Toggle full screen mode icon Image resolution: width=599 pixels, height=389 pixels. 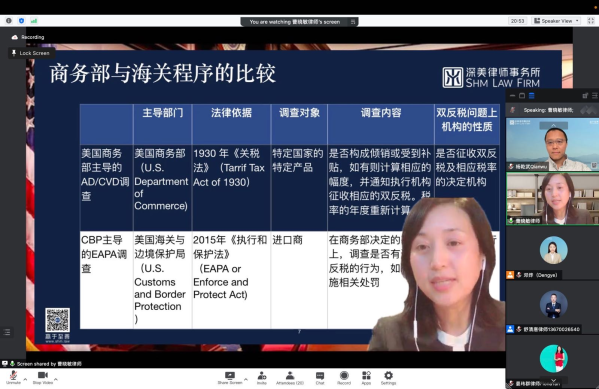click(591, 21)
